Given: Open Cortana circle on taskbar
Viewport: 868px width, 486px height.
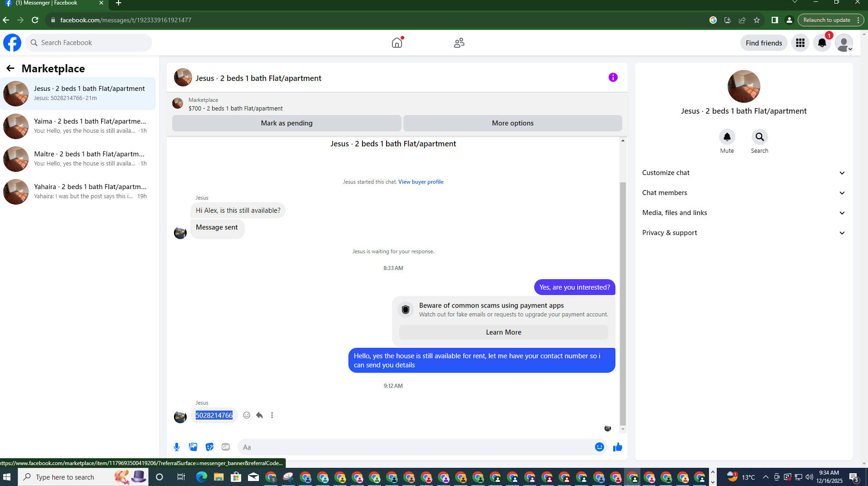Looking at the screenshot, I should point(159,477).
